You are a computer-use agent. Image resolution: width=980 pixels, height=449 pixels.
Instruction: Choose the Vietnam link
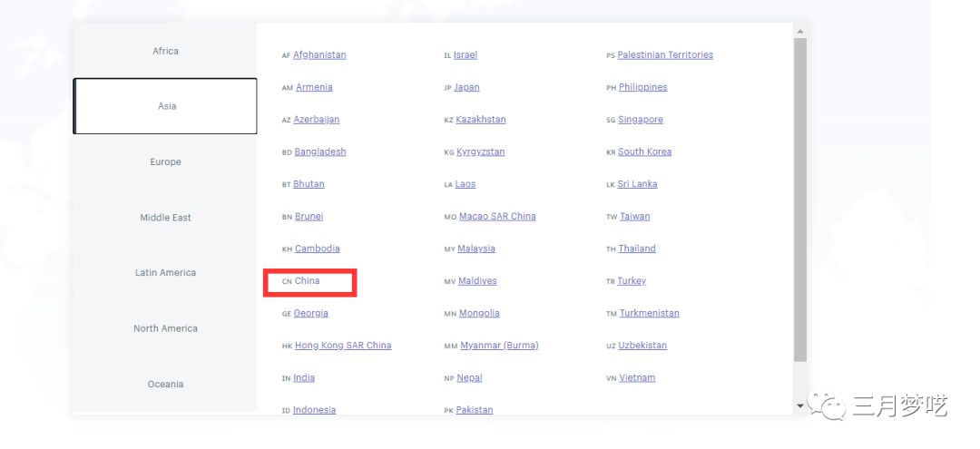click(x=637, y=378)
